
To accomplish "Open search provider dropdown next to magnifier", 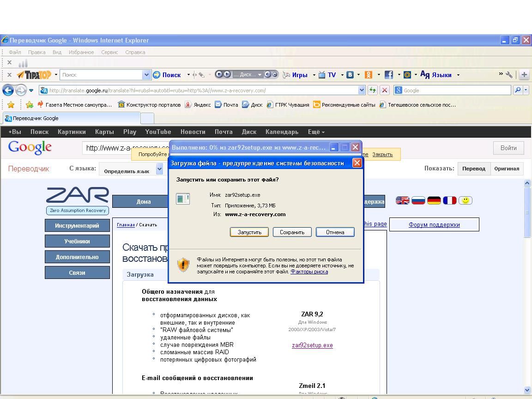I will (526, 90).
